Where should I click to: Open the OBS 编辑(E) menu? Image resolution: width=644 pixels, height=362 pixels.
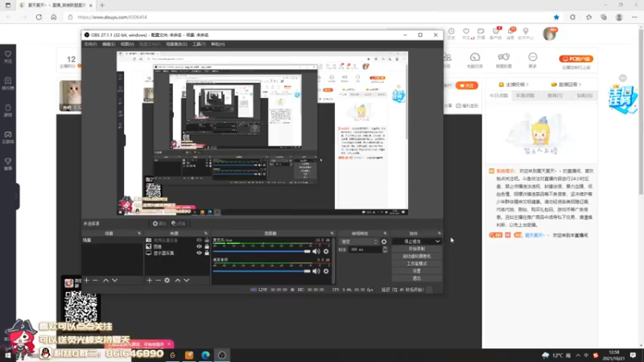tap(109, 44)
